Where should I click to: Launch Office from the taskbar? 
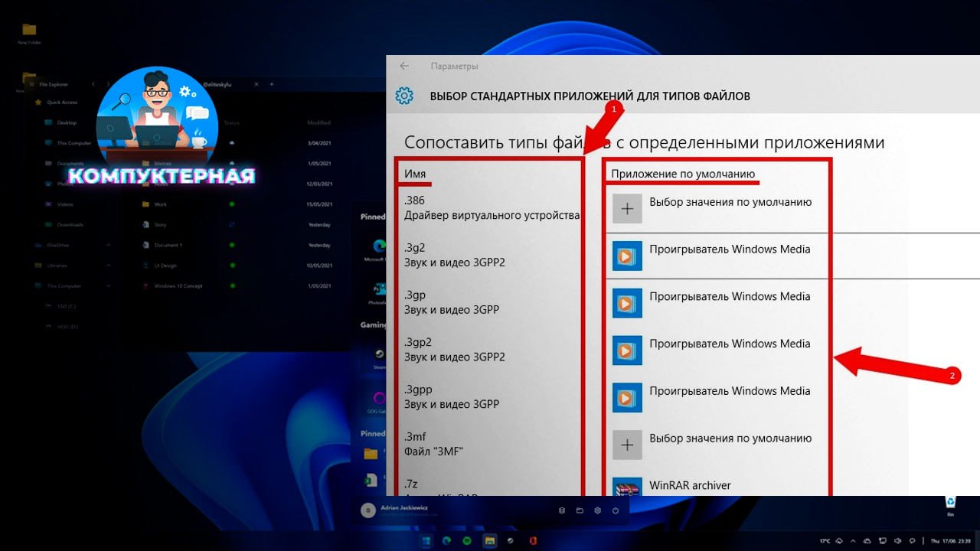click(533, 540)
